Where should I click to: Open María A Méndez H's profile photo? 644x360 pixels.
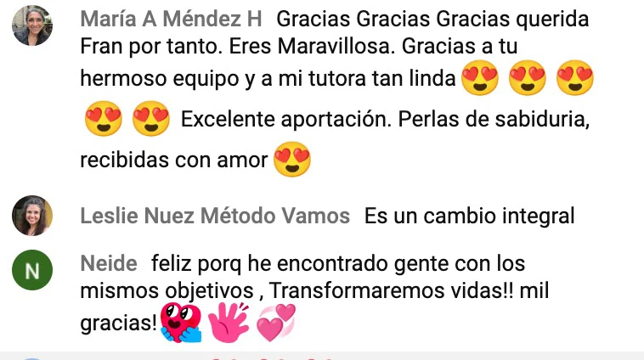(x=32, y=25)
